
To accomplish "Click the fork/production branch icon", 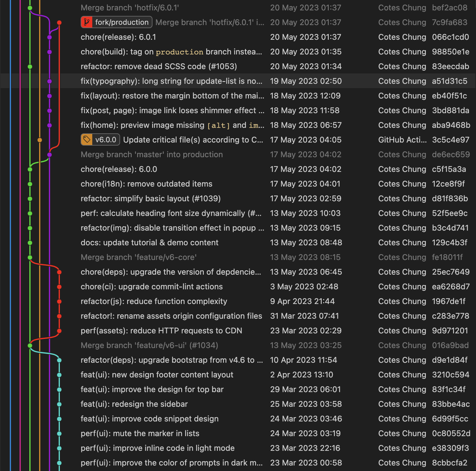I will [87, 22].
